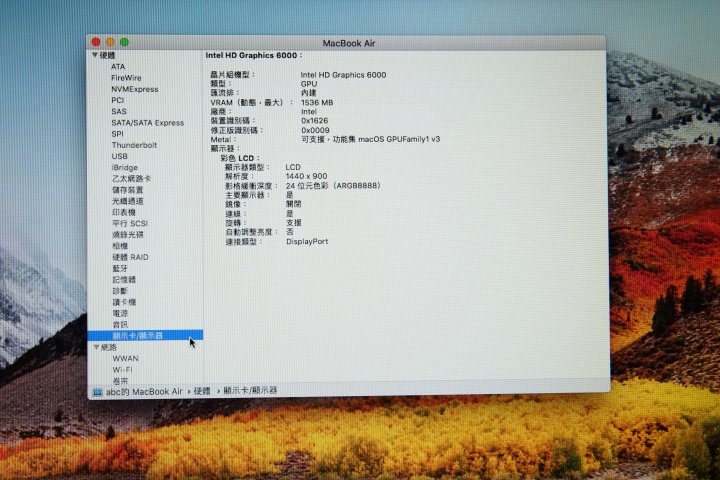
Task: Select 藍牙 Bluetooth entry
Action: [120, 268]
